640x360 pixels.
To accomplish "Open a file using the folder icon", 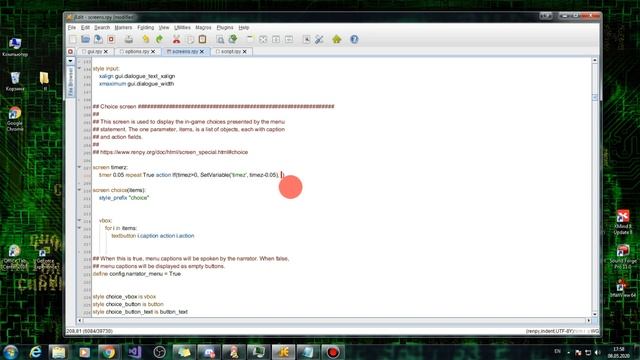I will [85, 39].
